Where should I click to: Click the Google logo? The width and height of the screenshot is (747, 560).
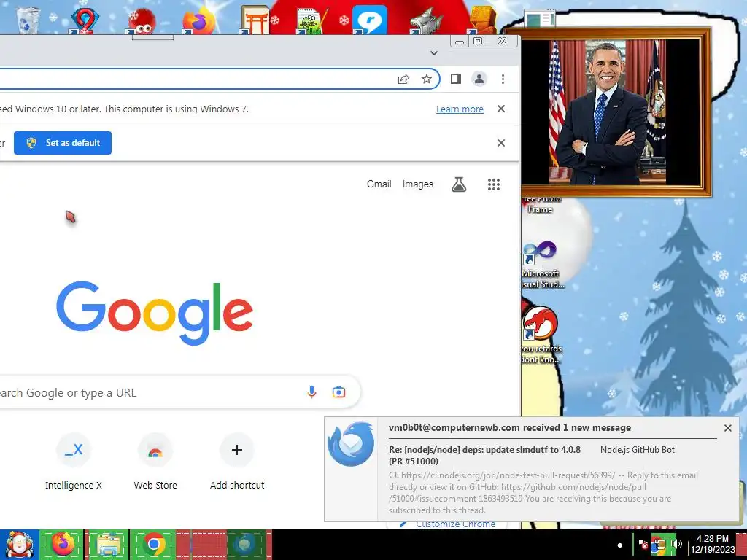click(x=155, y=313)
